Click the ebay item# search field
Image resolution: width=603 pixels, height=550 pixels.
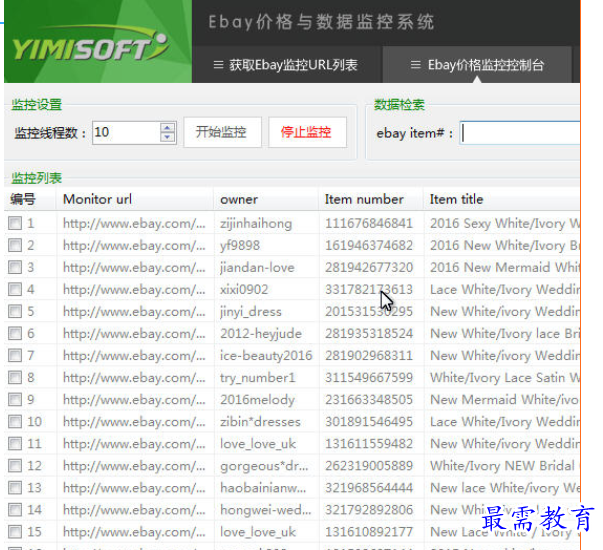point(520,133)
